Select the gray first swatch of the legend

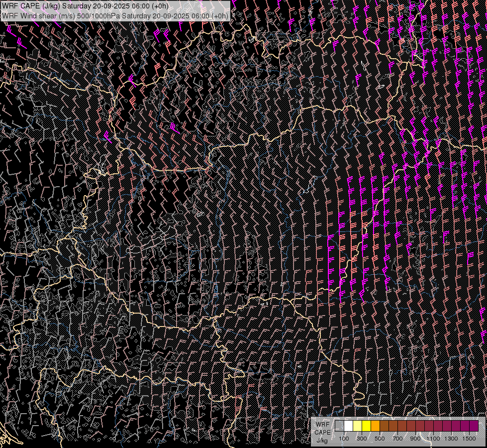pyautogui.click(x=339, y=426)
